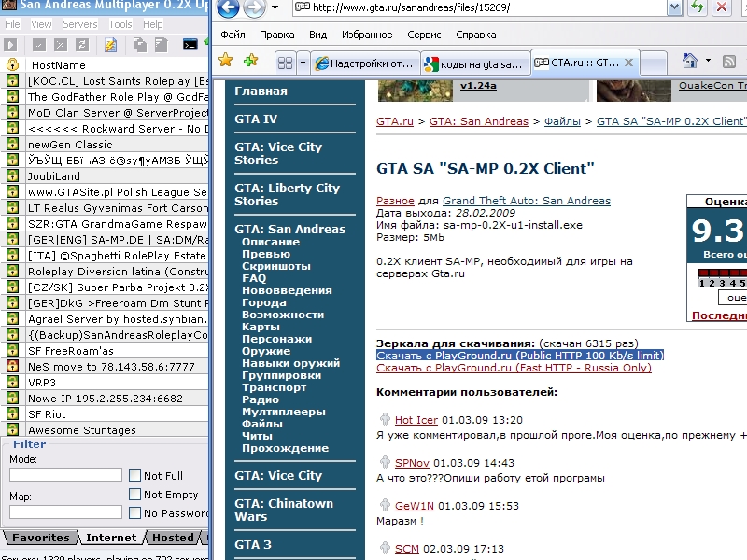This screenshot has width=747, height=560.
Task: Open the Servers menu in SA-MP
Action: (x=80, y=24)
